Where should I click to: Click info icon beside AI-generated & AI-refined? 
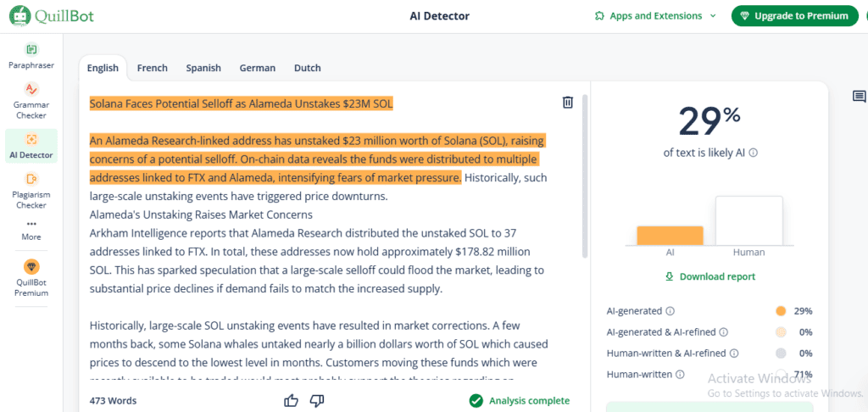(x=724, y=332)
